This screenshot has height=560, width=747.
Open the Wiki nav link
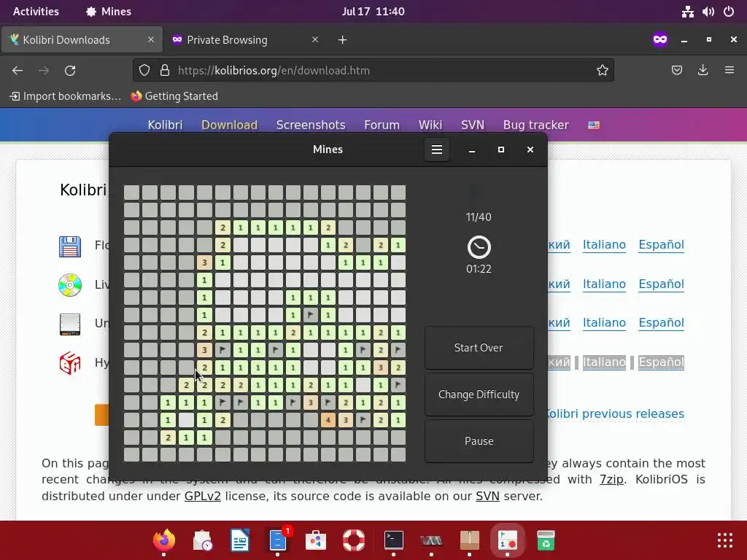[430, 125]
